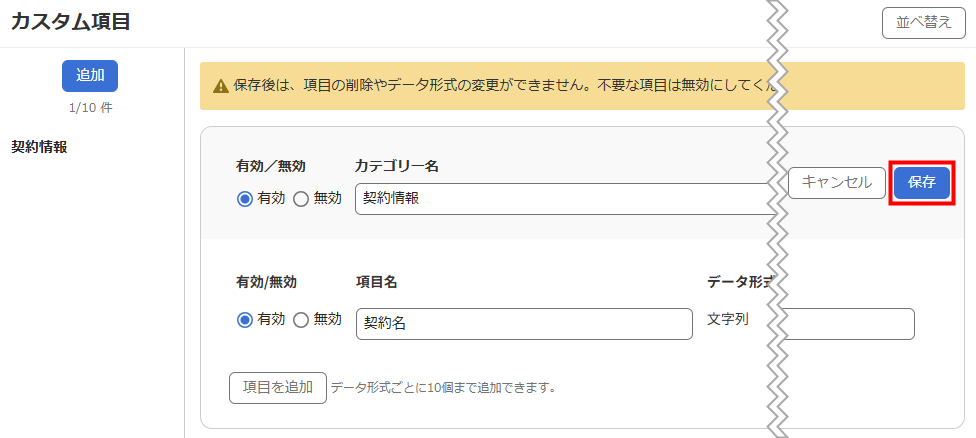Click the blue 追加 button
The height and width of the screenshot is (438, 976).
90,76
